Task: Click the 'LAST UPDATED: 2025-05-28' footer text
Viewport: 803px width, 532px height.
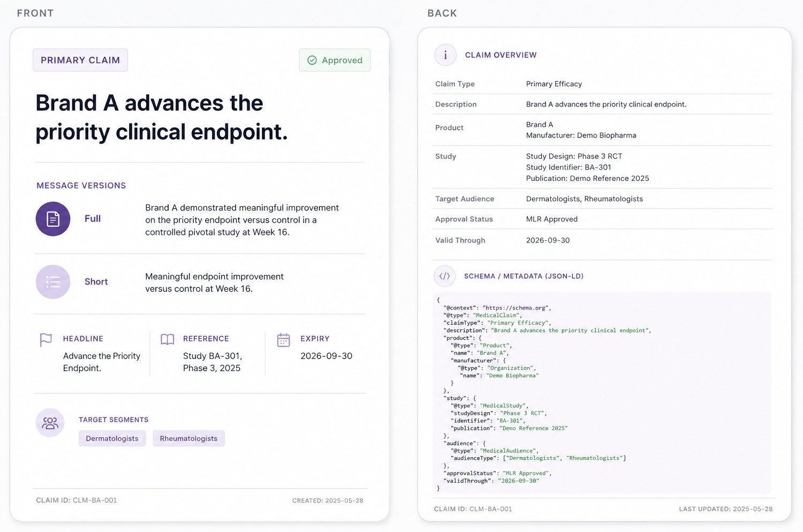Action: pos(726,509)
